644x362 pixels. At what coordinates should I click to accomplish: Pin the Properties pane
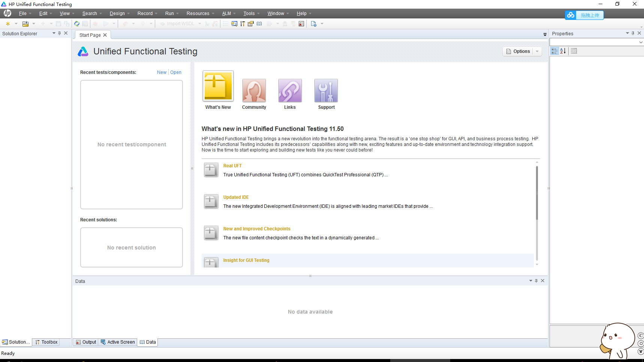coord(633,33)
